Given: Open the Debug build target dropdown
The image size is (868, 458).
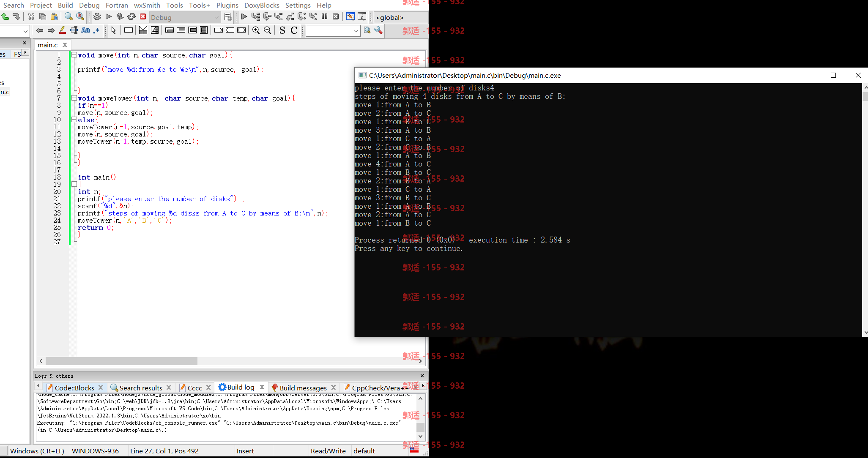Looking at the screenshot, I should tap(185, 17).
